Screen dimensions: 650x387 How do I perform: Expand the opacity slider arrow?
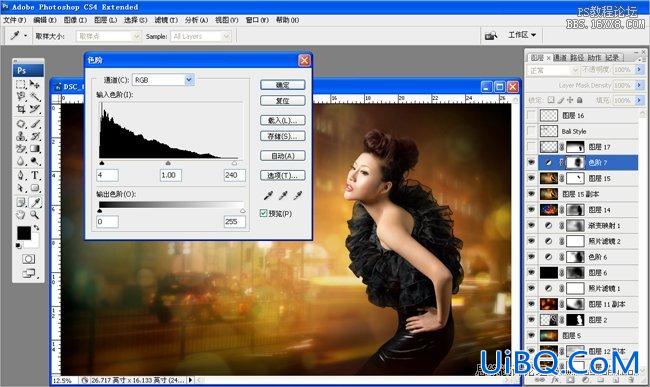(639, 70)
